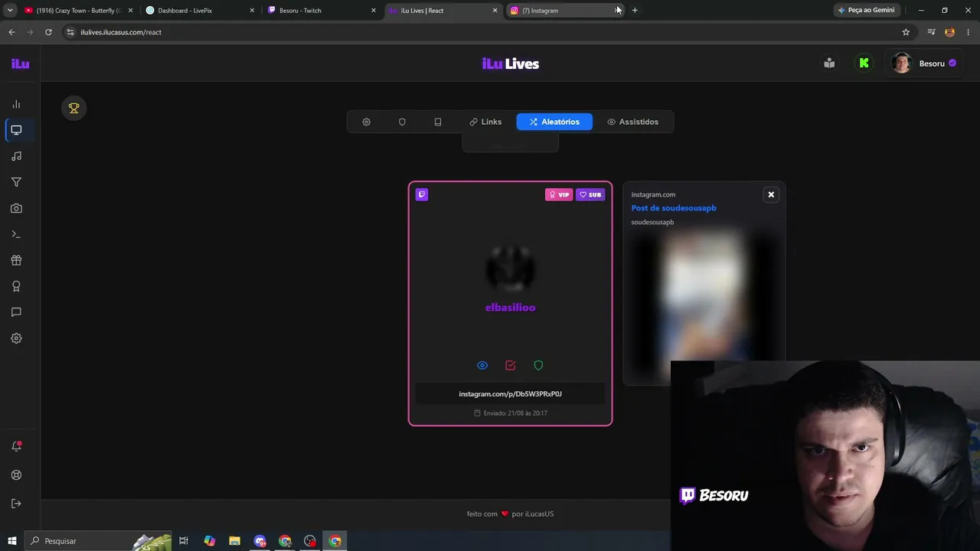The width and height of the screenshot is (980, 551).
Task: Open the gear settings tab in toolbar
Action: point(366,122)
